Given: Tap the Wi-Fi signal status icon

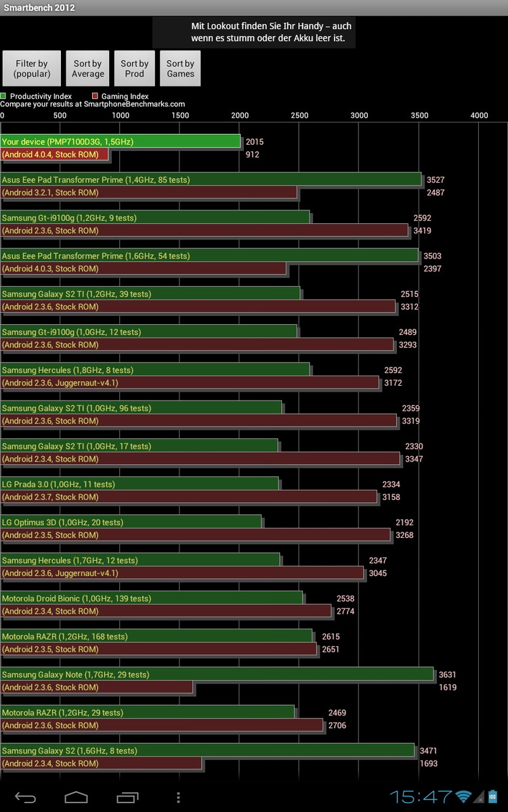Looking at the screenshot, I should [463, 796].
